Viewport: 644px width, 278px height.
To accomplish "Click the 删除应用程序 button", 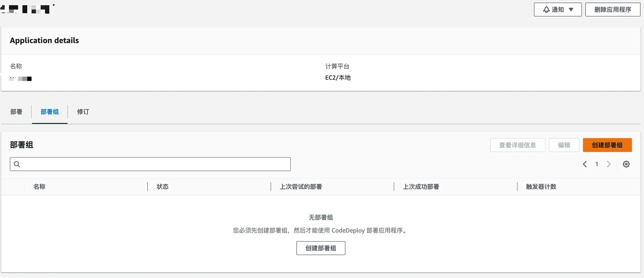I will tap(612, 10).
